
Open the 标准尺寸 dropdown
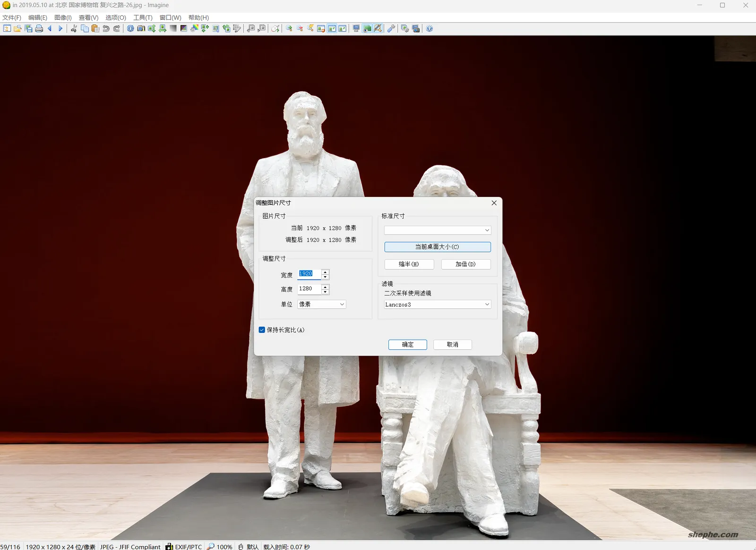[x=437, y=230]
